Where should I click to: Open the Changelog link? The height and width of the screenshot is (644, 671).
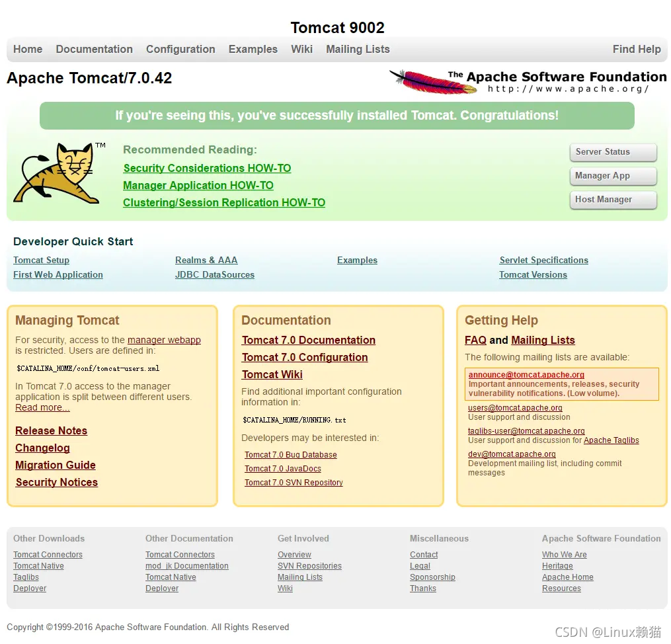42,448
